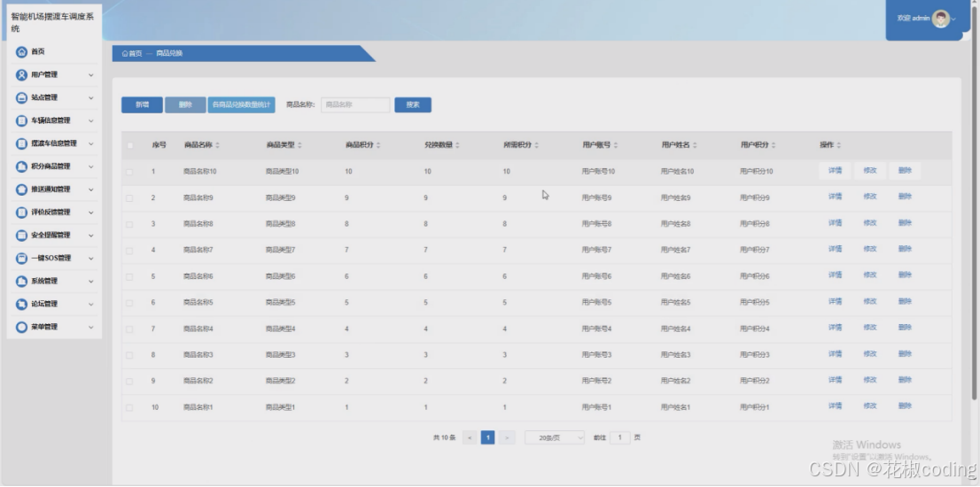Click the 摆渡车信息管理 sidebar icon
This screenshot has height=487, width=980.
pos(21,143)
